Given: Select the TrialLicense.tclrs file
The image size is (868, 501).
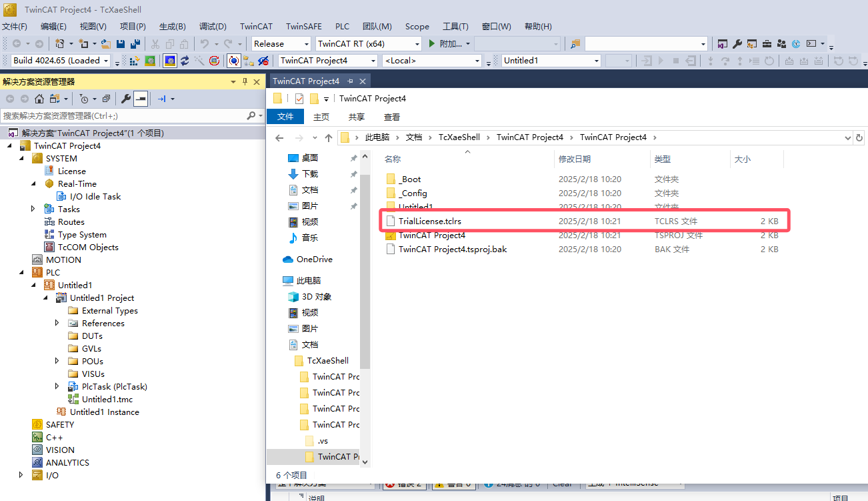Looking at the screenshot, I should pyautogui.click(x=430, y=221).
